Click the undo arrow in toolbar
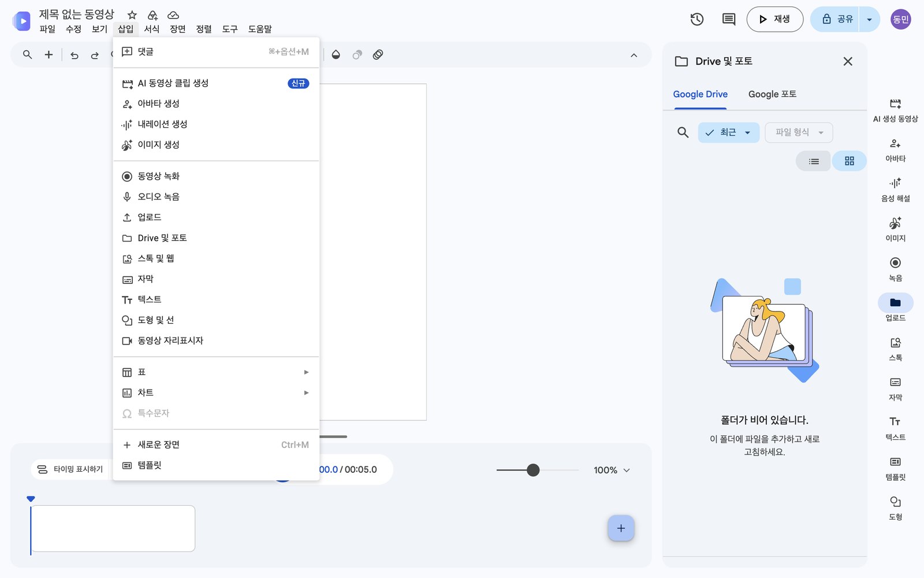 tap(74, 55)
